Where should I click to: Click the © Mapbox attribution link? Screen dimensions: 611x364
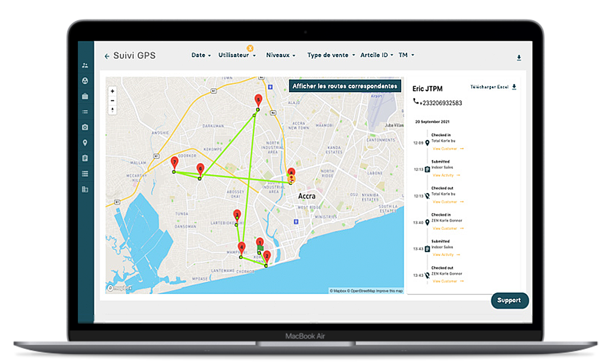tap(338, 291)
